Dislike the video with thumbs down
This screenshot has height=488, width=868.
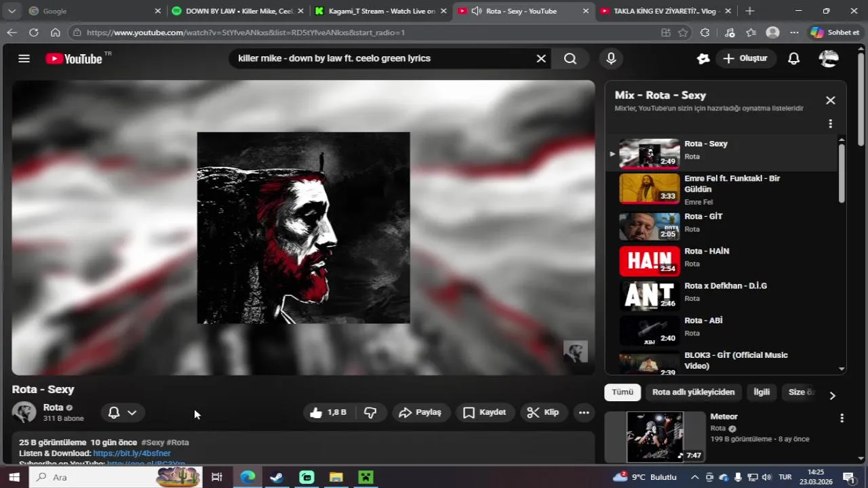tap(370, 412)
